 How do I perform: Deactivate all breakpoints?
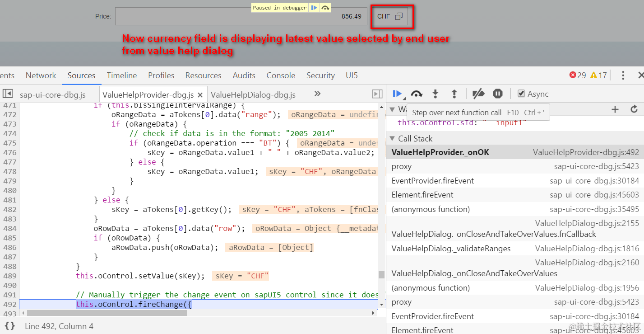pos(478,94)
